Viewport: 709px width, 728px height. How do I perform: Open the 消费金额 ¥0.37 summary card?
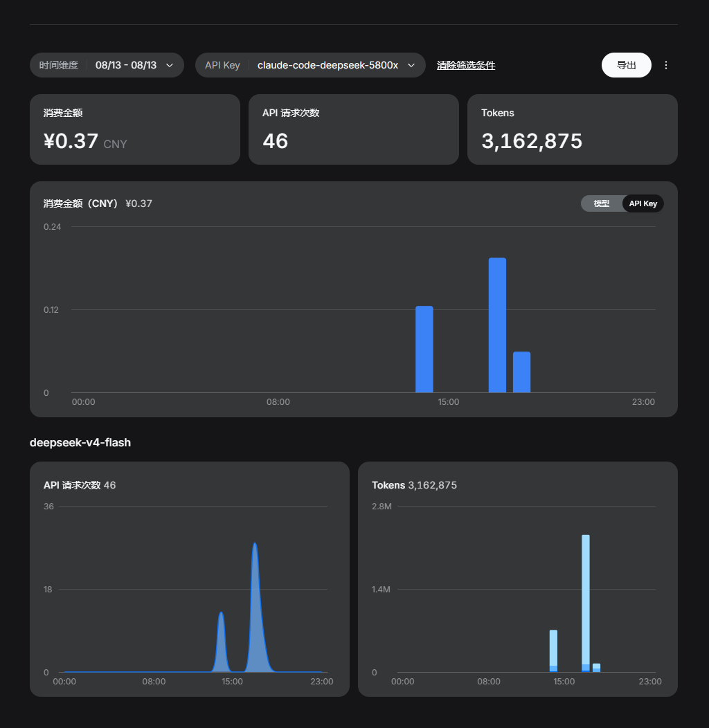click(x=135, y=129)
